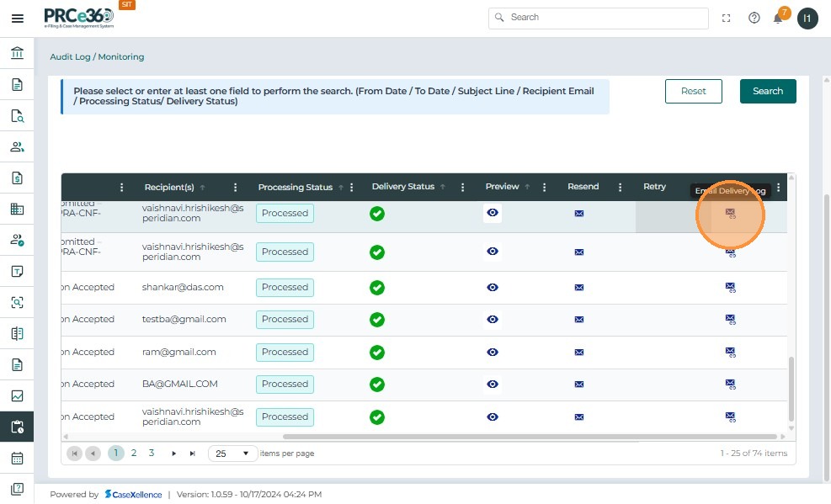Go to page 3 of results

tap(152, 453)
